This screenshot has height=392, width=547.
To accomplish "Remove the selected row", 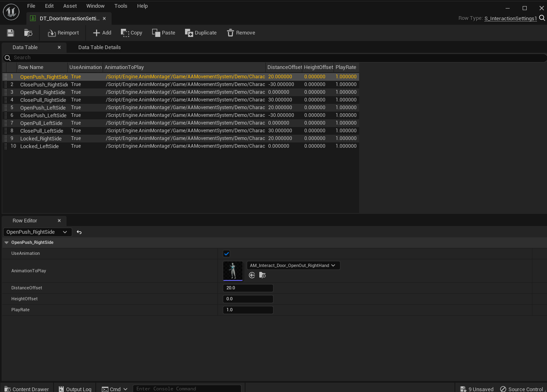I will (x=241, y=33).
